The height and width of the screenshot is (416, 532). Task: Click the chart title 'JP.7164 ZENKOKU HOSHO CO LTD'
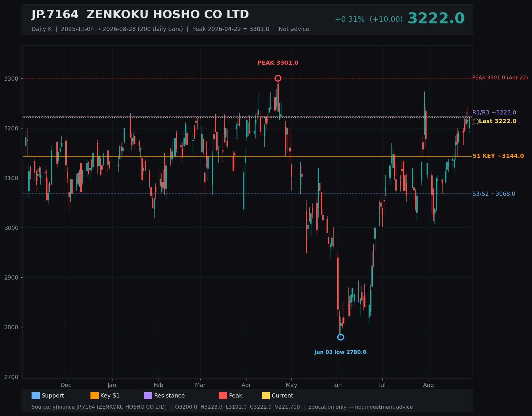140,15
